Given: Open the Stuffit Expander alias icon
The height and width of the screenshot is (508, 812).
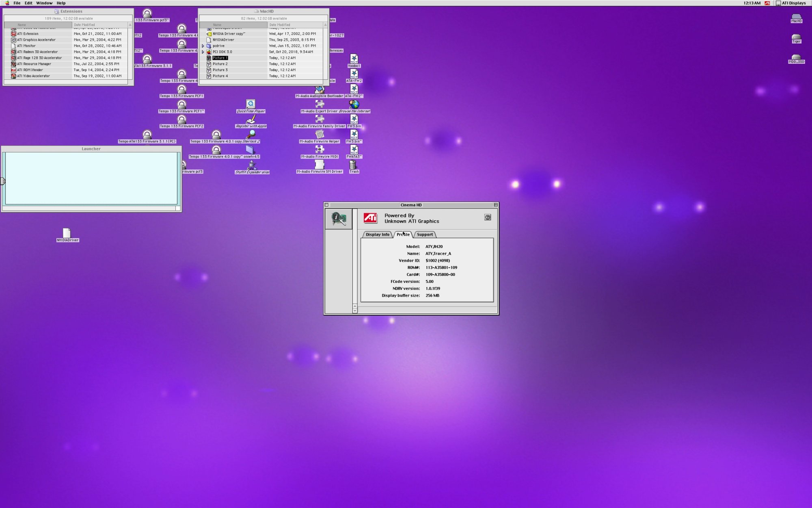Looking at the screenshot, I should 252,165.
